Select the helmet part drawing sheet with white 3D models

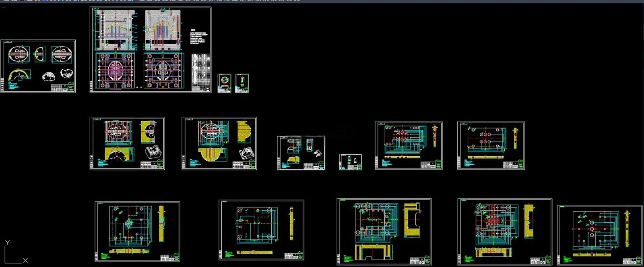coord(38,66)
